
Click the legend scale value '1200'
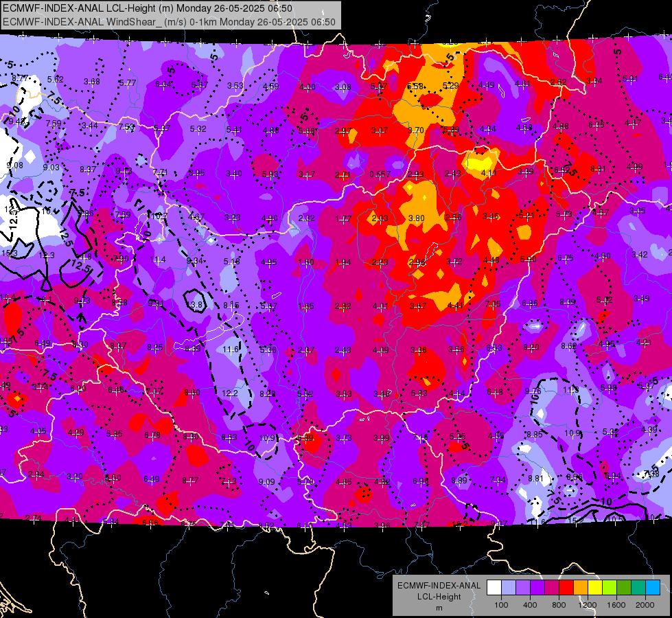click(x=588, y=605)
